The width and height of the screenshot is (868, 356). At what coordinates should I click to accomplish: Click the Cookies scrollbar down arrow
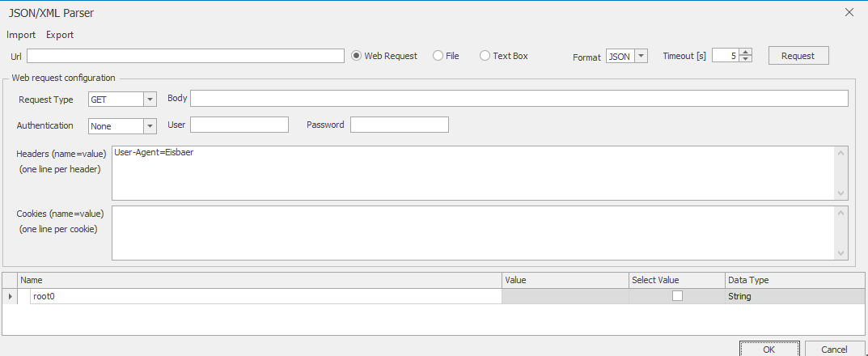pos(841,253)
